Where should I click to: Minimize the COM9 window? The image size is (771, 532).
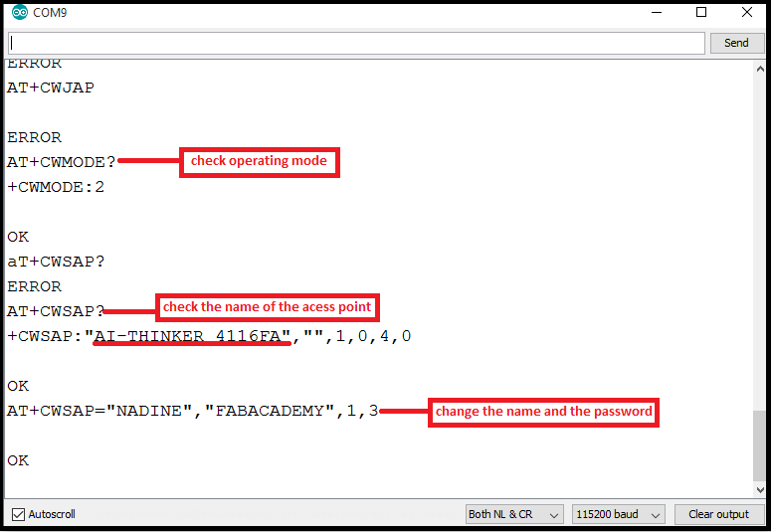coord(657,12)
